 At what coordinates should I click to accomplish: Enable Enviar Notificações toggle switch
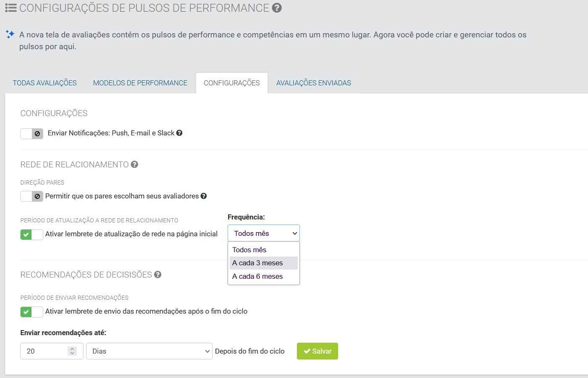click(31, 134)
